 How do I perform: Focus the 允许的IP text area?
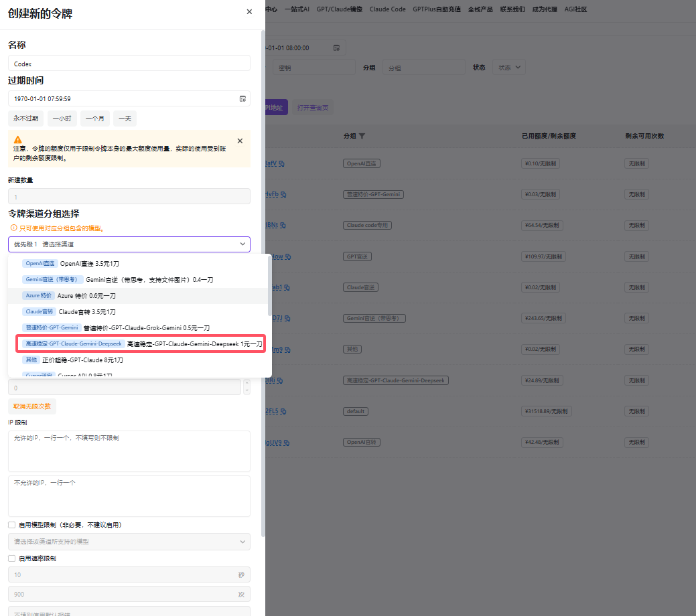point(129,451)
